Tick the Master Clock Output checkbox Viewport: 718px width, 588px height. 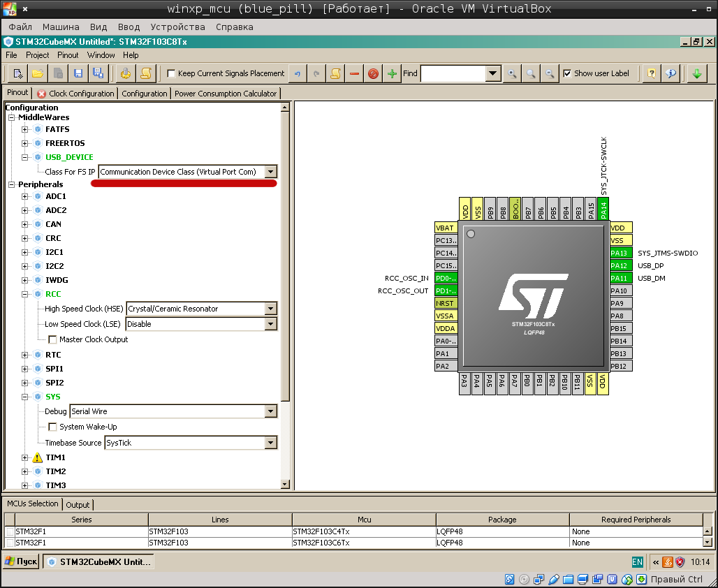[53, 340]
